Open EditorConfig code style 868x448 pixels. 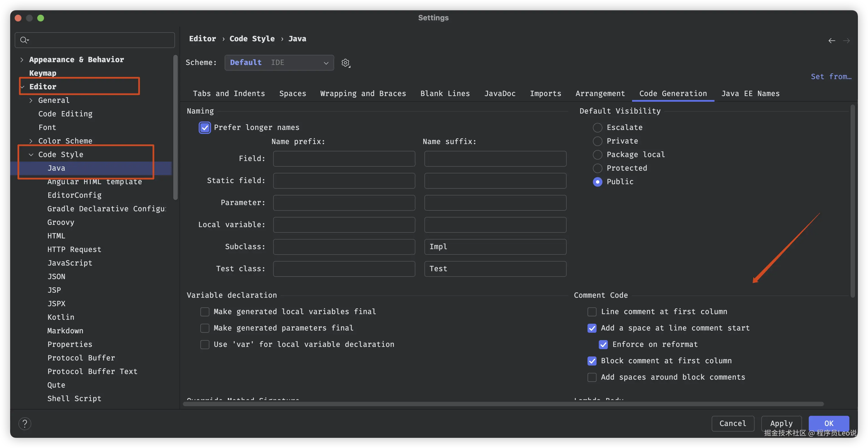[74, 195]
